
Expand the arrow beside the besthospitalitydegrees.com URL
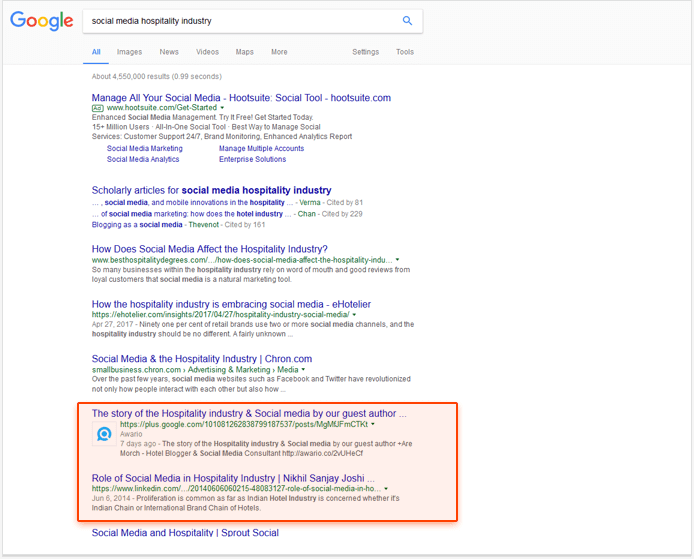[x=397, y=260]
